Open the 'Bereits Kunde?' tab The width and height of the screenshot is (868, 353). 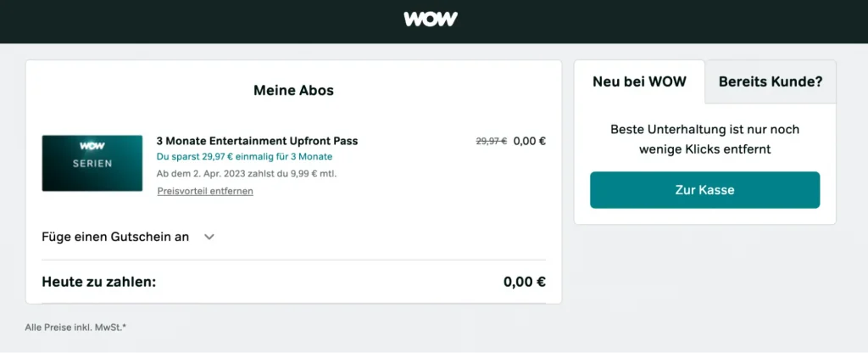771,82
